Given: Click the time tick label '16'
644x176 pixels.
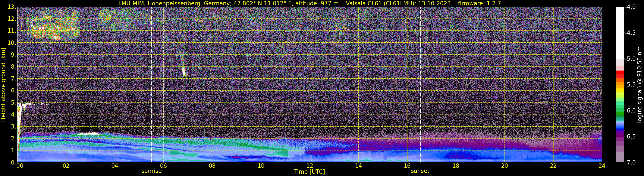Looking at the screenshot, I should pos(407,166).
